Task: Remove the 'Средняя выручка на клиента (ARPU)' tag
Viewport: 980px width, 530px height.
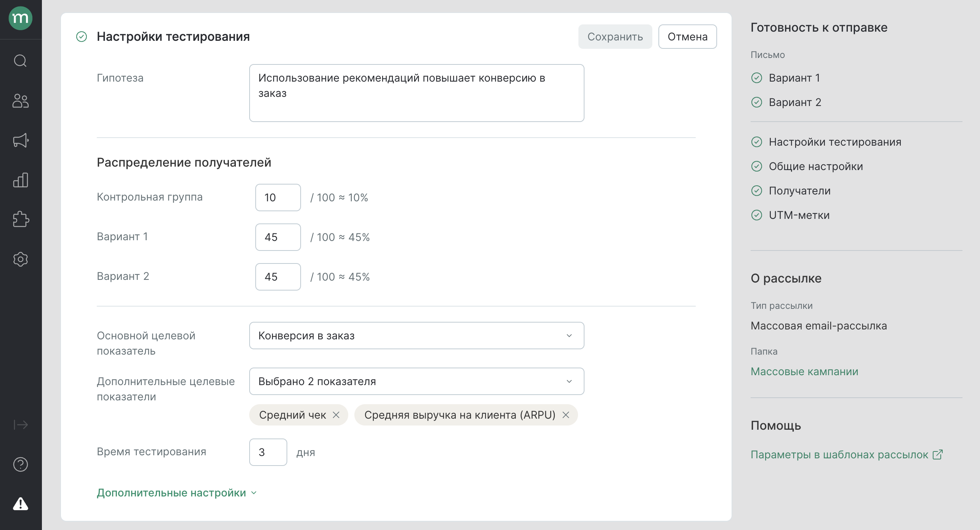Action: (x=566, y=415)
